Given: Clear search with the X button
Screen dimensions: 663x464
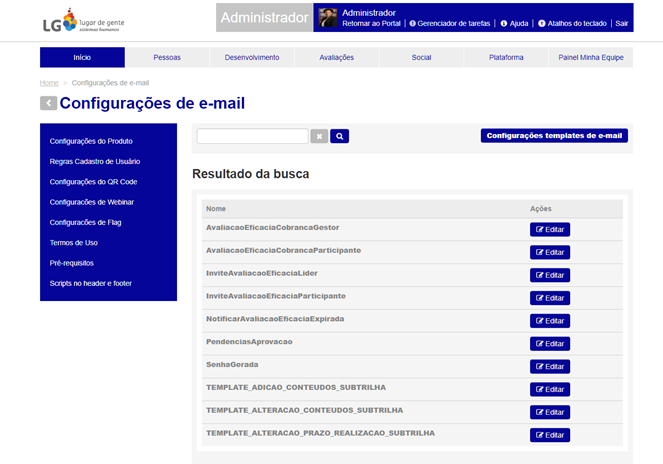Looking at the screenshot, I should click(x=319, y=136).
